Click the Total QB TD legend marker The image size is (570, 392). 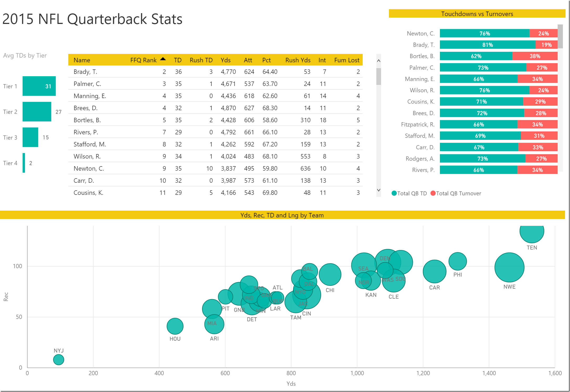click(394, 193)
